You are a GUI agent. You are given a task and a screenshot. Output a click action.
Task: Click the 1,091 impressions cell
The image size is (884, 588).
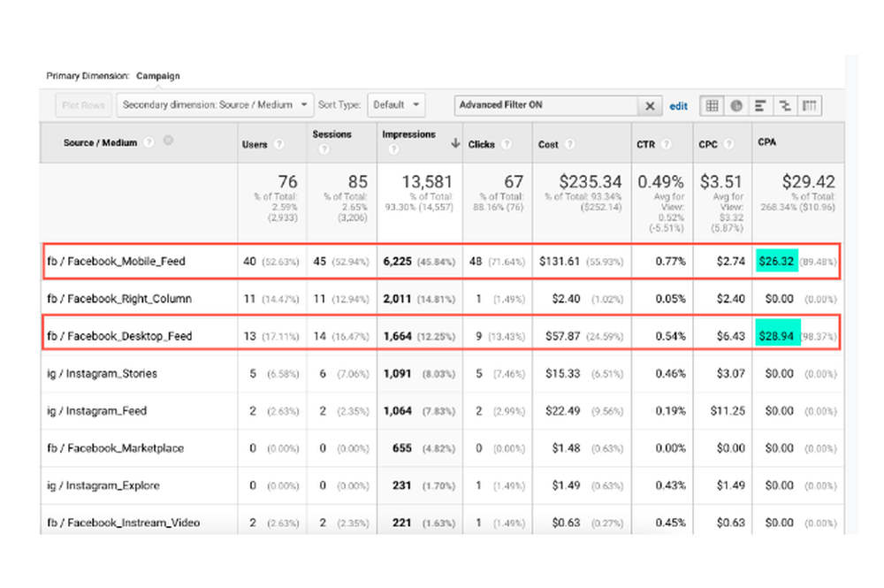point(398,373)
